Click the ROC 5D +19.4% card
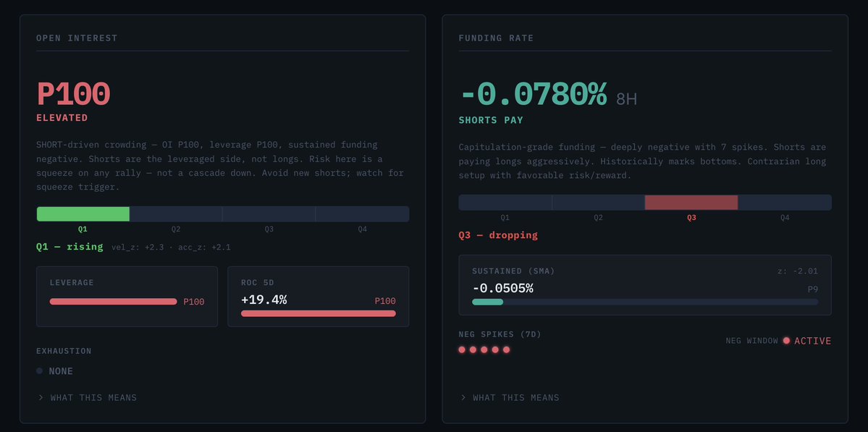This screenshot has height=432, width=868. coord(318,296)
